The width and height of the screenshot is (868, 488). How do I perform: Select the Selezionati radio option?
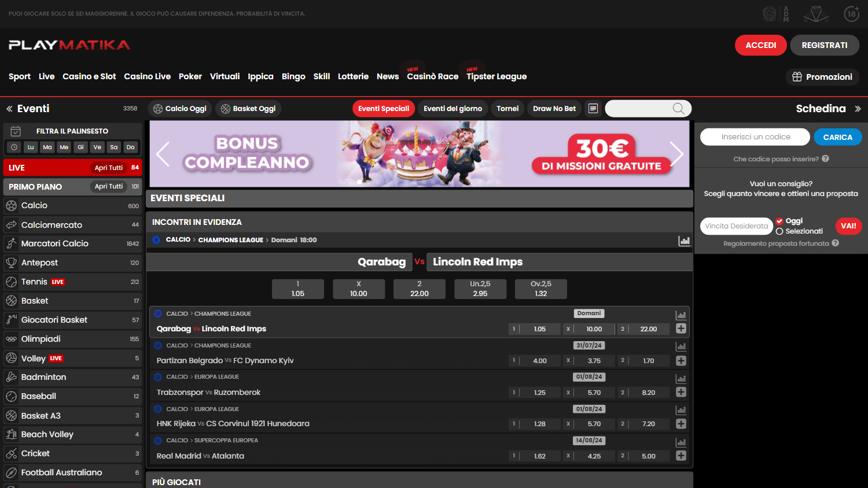pyautogui.click(x=779, y=231)
